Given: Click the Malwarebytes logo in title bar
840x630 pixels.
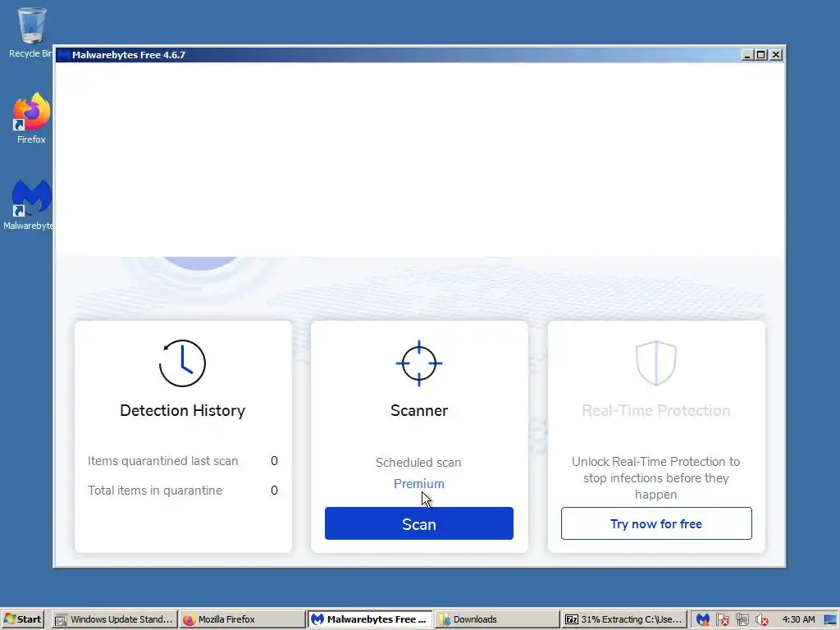Looking at the screenshot, I should coord(64,55).
